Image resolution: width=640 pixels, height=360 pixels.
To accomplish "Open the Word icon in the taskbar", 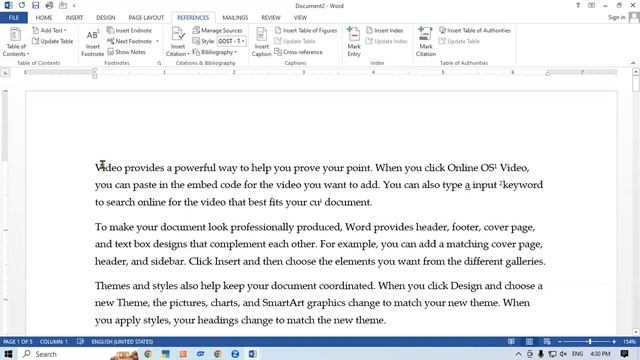I will [x=253, y=354].
